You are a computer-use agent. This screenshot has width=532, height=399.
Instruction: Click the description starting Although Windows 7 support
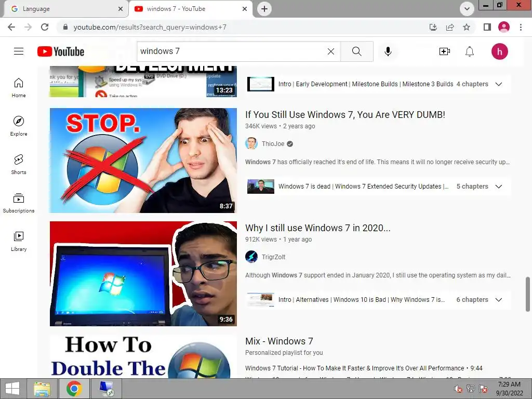pyautogui.click(x=378, y=275)
